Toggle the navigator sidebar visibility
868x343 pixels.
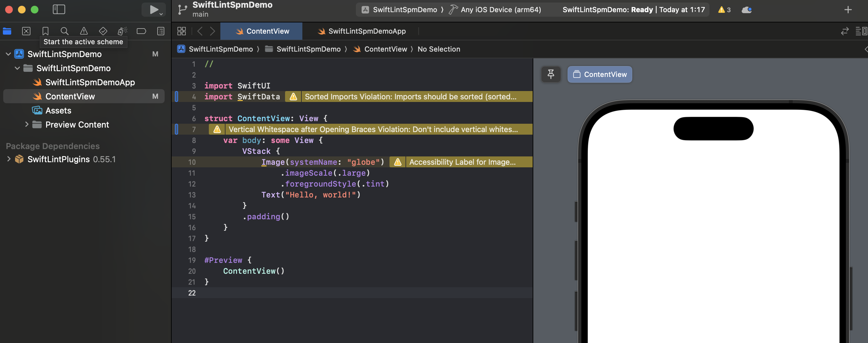(x=59, y=9)
